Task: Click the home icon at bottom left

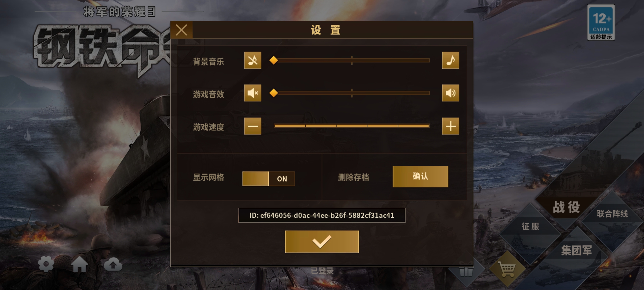Action: 80,264
